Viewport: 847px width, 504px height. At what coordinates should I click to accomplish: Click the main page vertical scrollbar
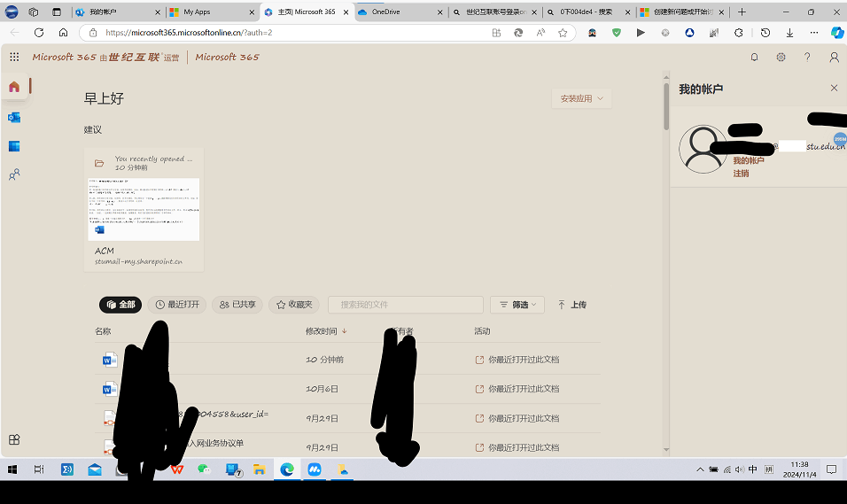pyautogui.click(x=666, y=105)
